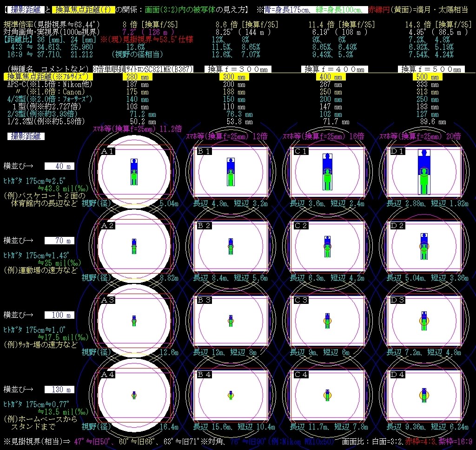Select the D2 frame preview
Viewport: 476px width, 450px height.
click(x=424, y=246)
